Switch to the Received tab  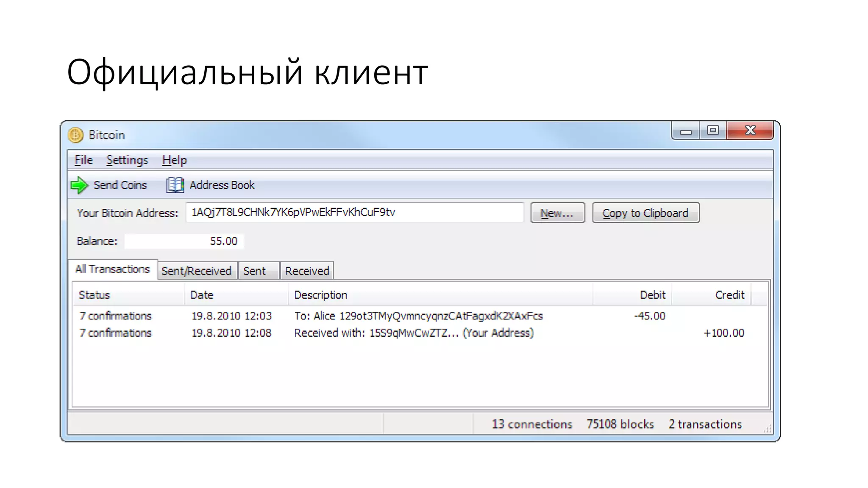tap(307, 271)
